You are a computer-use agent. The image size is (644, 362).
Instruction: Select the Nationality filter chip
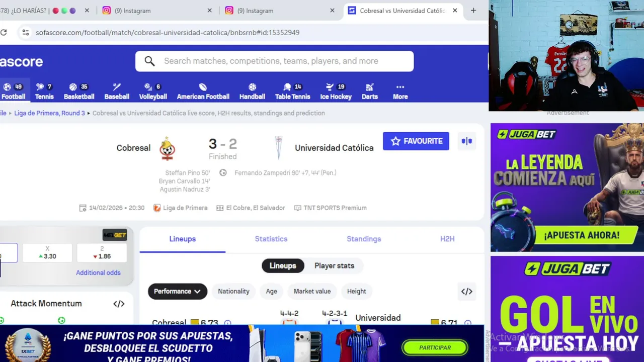tap(233, 291)
